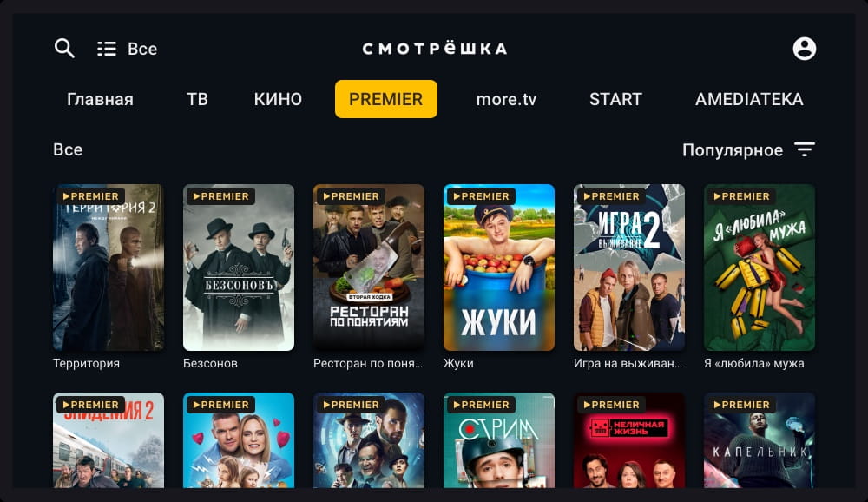Open the AMEDIATEKA tab
The height and width of the screenshot is (502, 868).
point(749,99)
